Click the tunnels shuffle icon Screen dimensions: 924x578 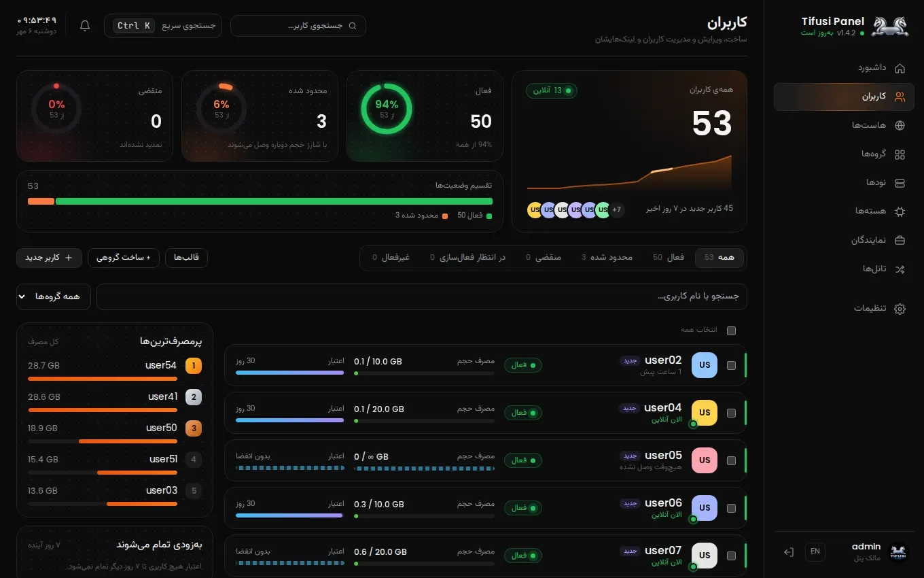[x=900, y=269]
